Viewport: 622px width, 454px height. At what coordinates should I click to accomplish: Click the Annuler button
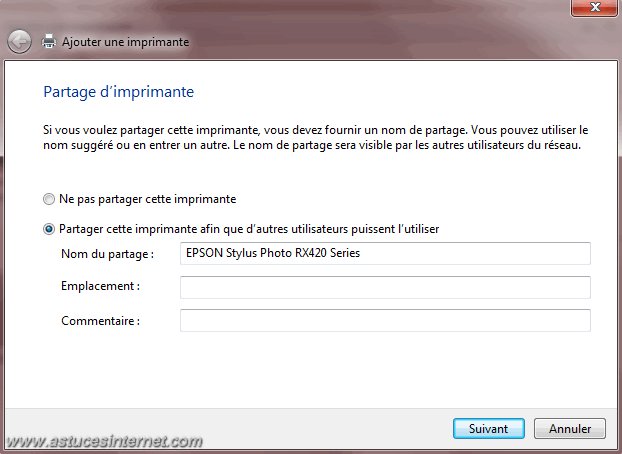tap(570, 429)
